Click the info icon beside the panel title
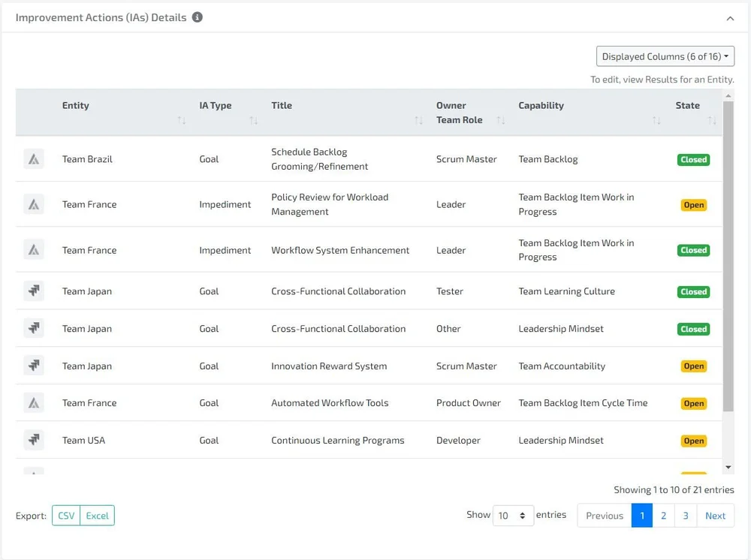The height and width of the screenshot is (560, 751). click(197, 17)
